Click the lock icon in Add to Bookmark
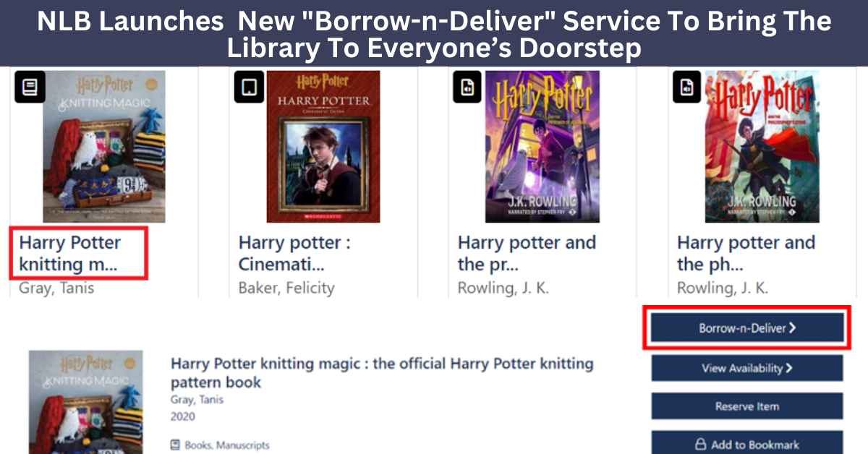The height and width of the screenshot is (454, 868). click(700, 445)
